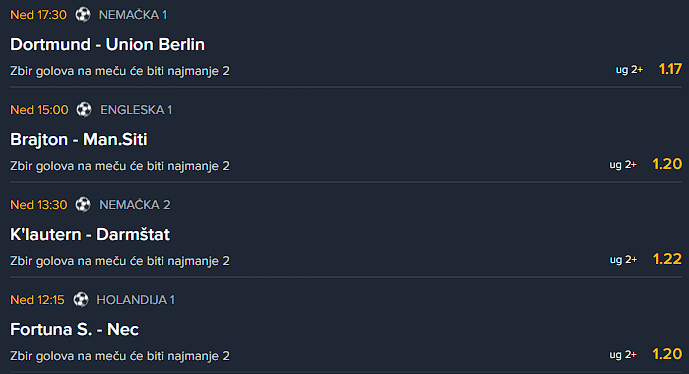
Task: Click the ug 2+ label for K'lautern match
Action: click(x=623, y=259)
